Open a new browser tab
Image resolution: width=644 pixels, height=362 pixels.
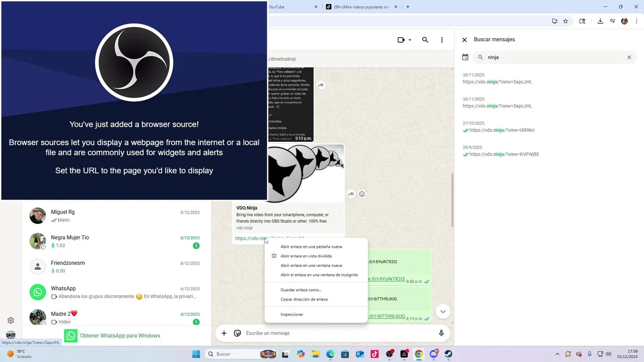click(x=408, y=7)
